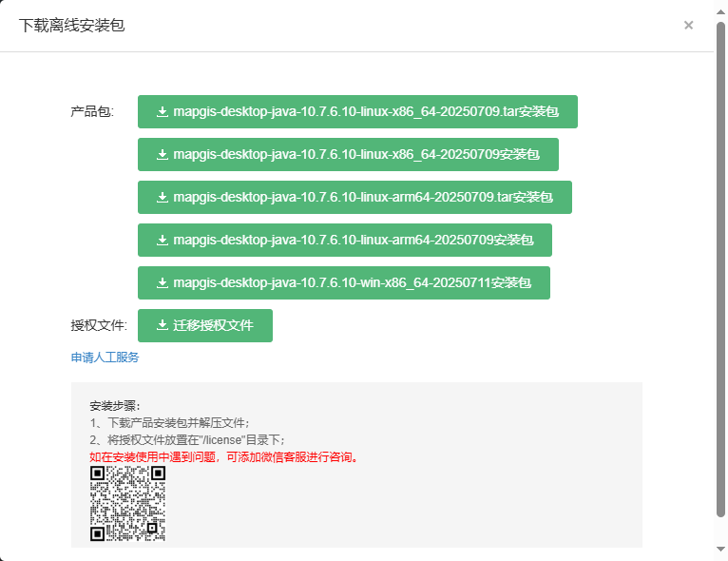Download mapgis win-x86_64-20250711安装包 by its filename
The height and width of the screenshot is (561, 728).
(352, 283)
